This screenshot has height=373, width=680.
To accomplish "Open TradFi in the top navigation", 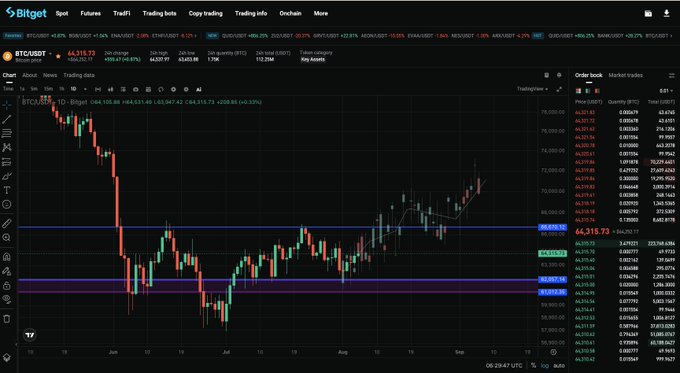I will tap(121, 13).
